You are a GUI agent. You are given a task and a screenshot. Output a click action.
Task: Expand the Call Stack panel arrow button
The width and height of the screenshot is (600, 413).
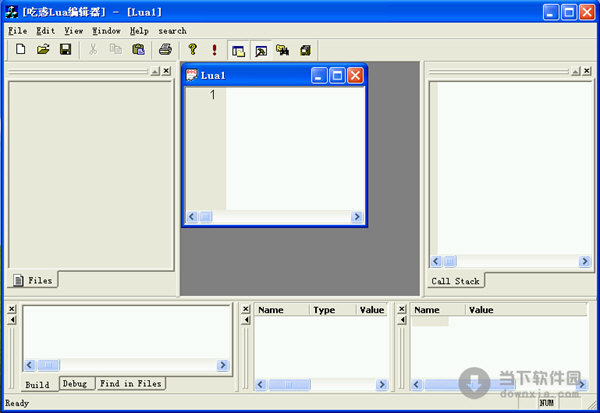pyautogui.click(x=576, y=71)
